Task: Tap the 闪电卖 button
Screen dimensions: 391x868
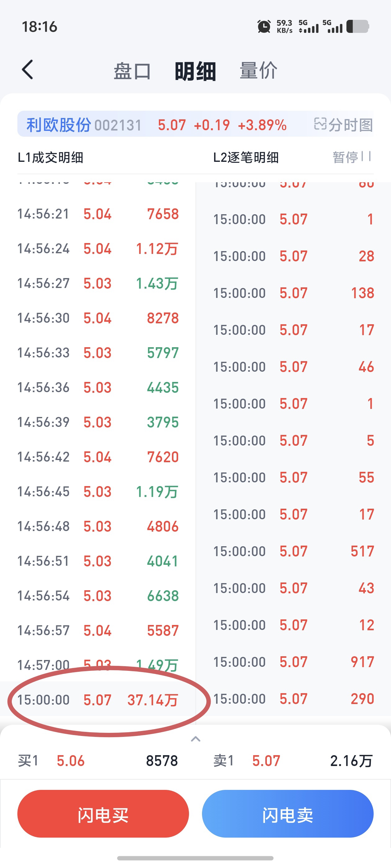Action: (287, 813)
